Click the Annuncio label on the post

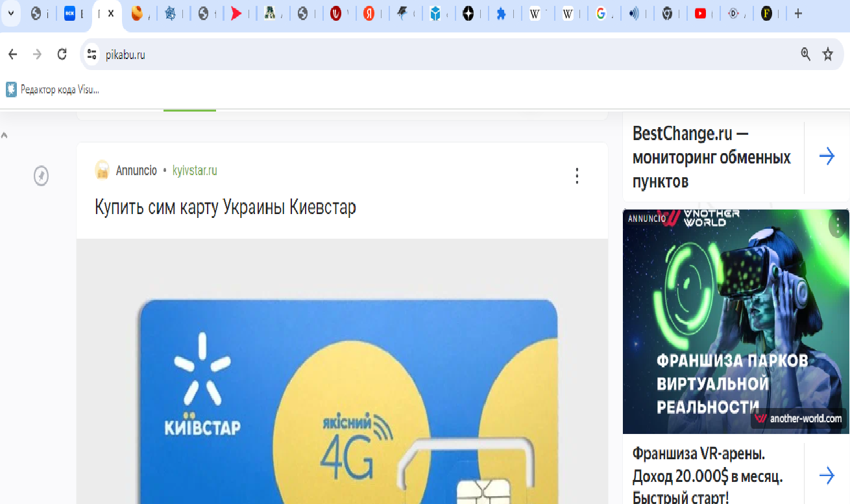pyautogui.click(x=136, y=171)
